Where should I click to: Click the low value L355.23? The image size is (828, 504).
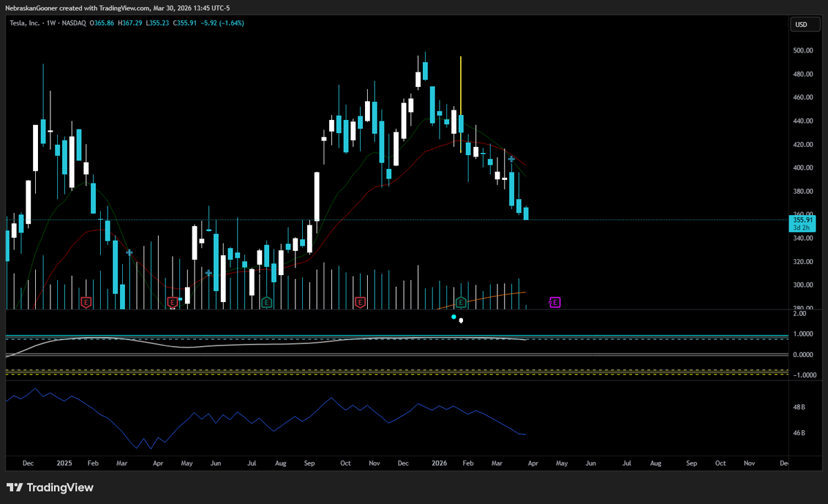(159, 23)
